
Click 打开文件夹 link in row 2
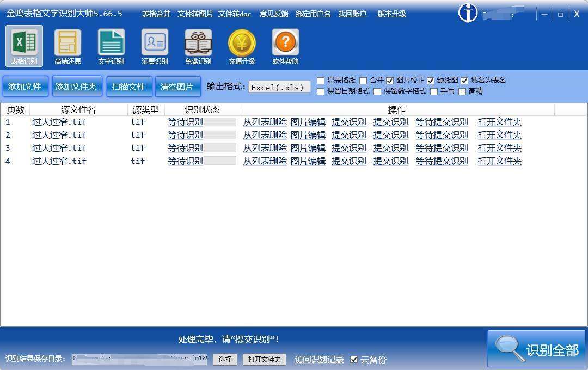click(499, 135)
